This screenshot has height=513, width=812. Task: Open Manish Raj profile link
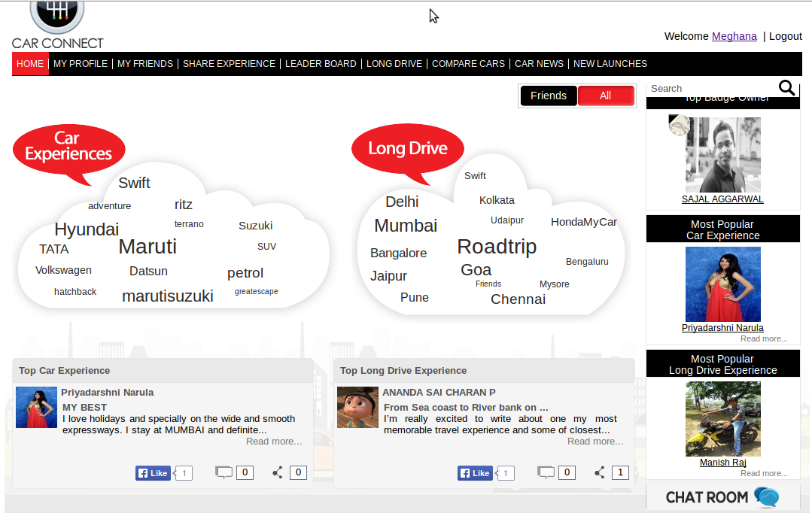tap(723, 463)
